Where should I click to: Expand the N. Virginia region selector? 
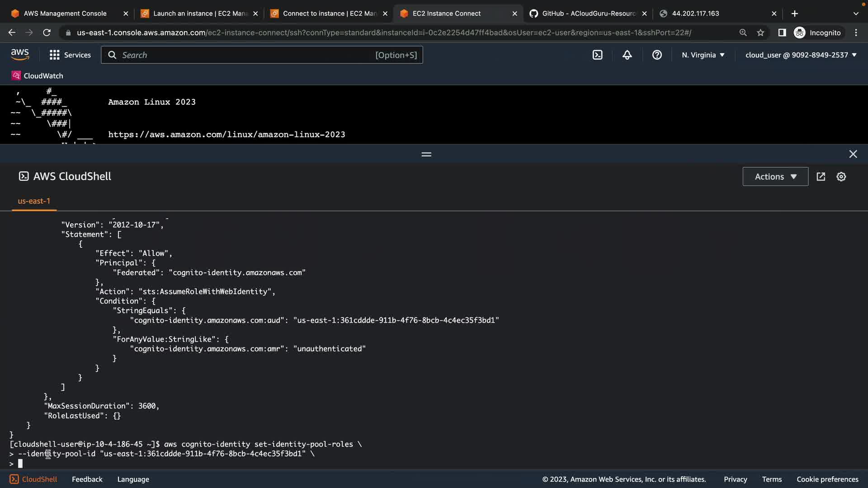point(703,55)
